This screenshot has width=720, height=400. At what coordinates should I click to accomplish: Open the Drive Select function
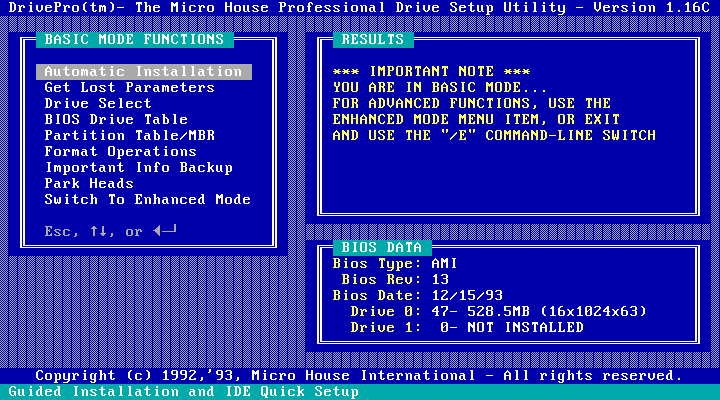98,104
